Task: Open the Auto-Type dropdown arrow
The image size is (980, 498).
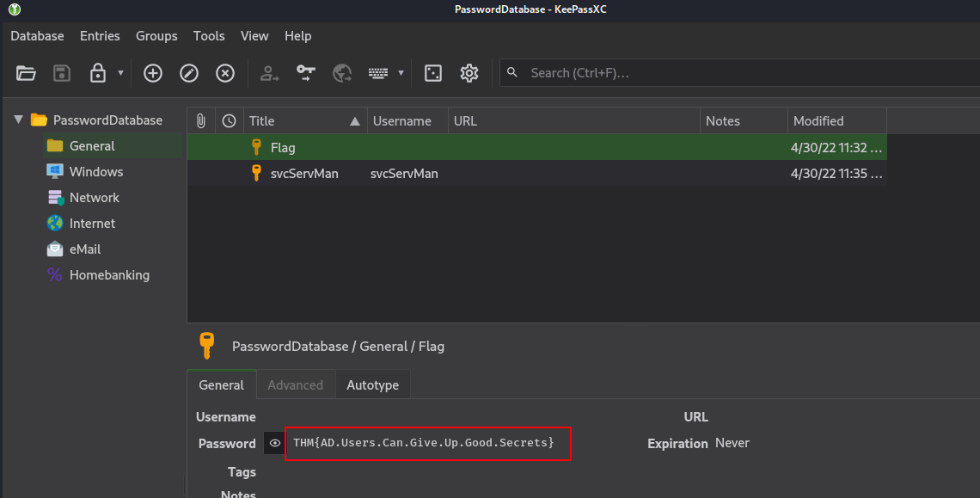Action: coord(401,73)
